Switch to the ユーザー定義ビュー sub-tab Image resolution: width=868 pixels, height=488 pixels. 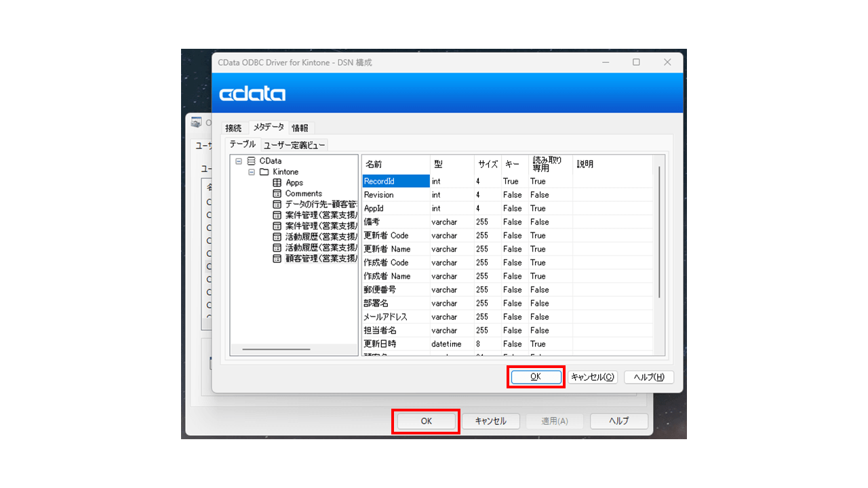click(294, 145)
